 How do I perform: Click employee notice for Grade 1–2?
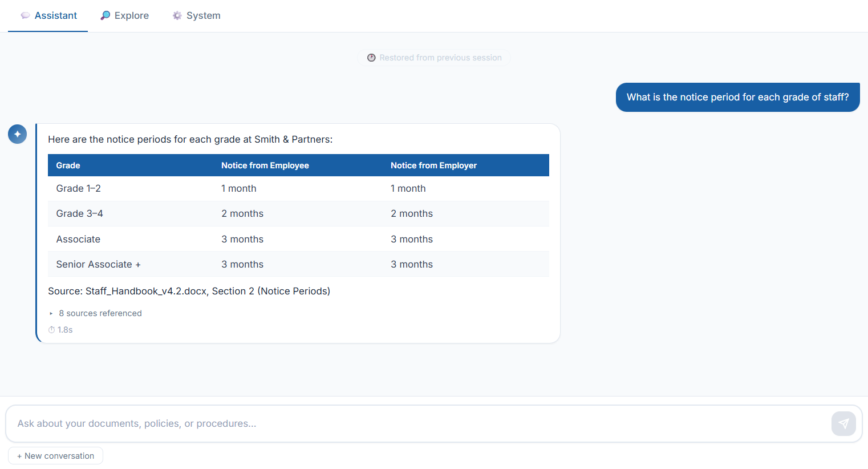[298, 188]
